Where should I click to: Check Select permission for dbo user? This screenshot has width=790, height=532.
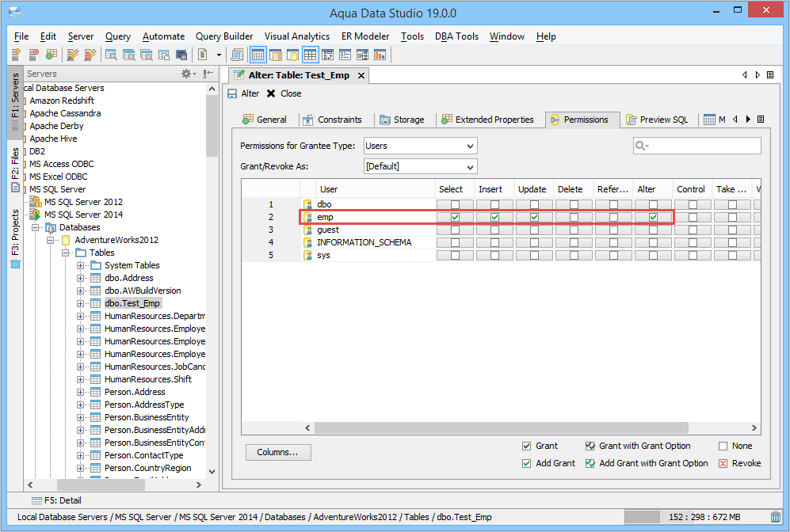455,204
